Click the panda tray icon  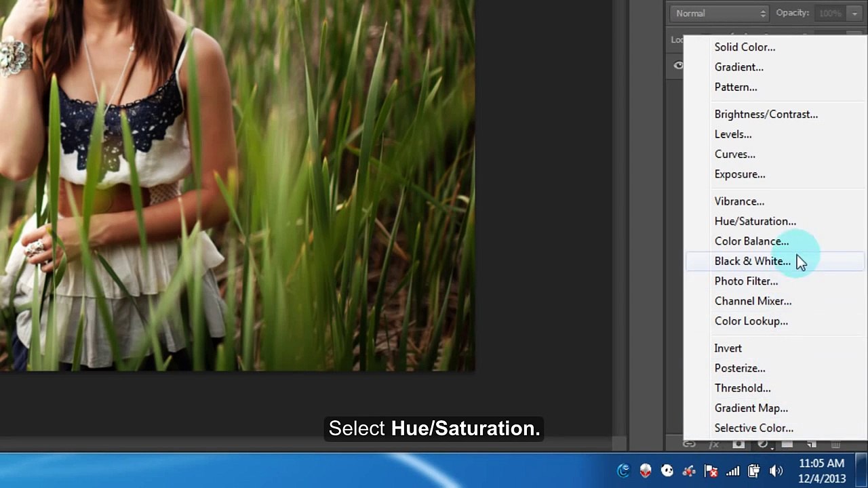667,470
